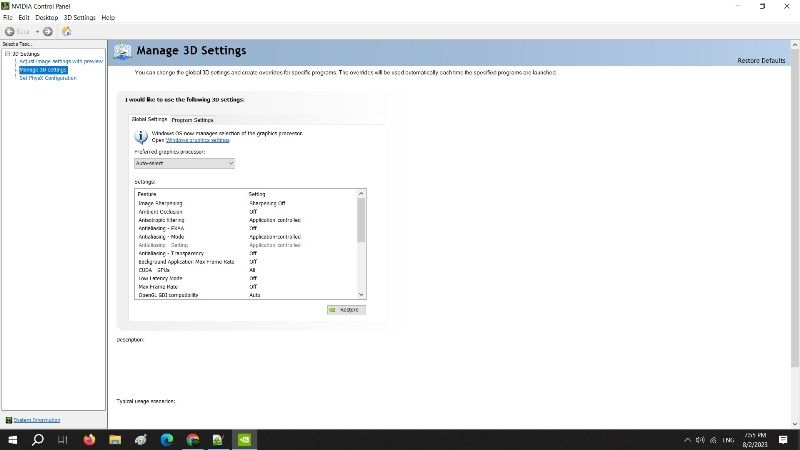Click the Forward navigation arrow icon
Screen dimensions: 800x450
coord(47,32)
